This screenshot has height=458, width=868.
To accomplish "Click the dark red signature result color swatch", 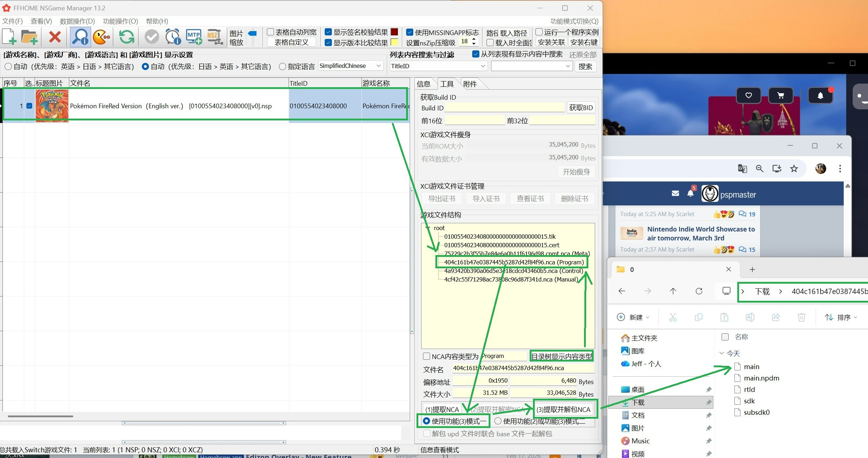I will click(x=394, y=32).
